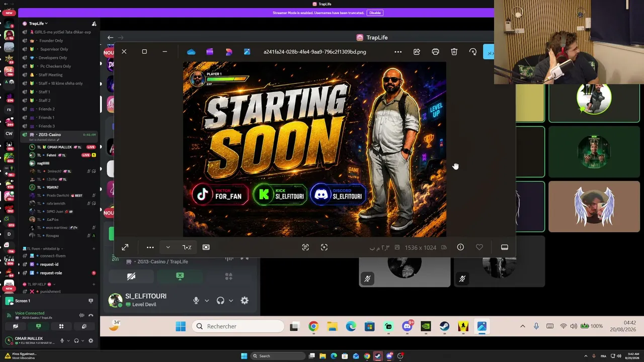Click user Prado Davitchi in voice list
The width and height of the screenshot is (644, 362).
click(x=58, y=196)
